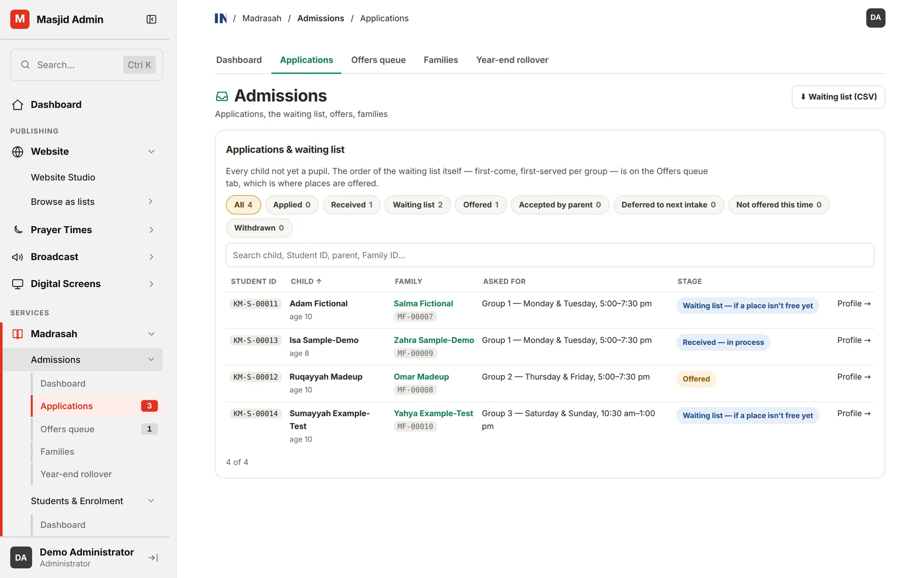This screenshot has width=924, height=578.
Task: Expand the Prayer Times section
Action: [151, 230]
